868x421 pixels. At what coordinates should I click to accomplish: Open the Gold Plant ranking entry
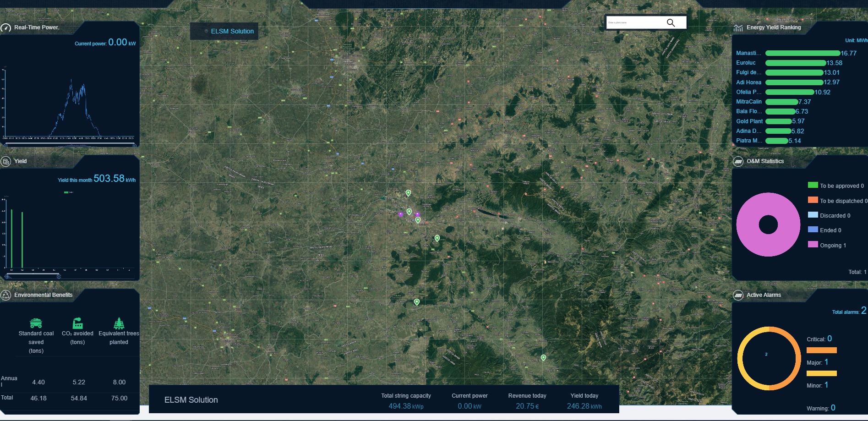pos(749,121)
